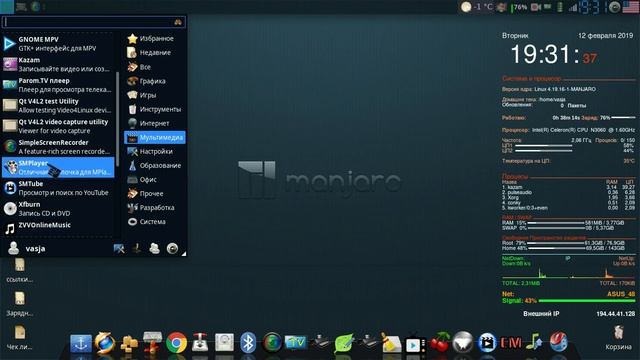Image resolution: width=640 pixels, height=360 pixels.
Task: Open the Инструменты category
Action: (154, 109)
